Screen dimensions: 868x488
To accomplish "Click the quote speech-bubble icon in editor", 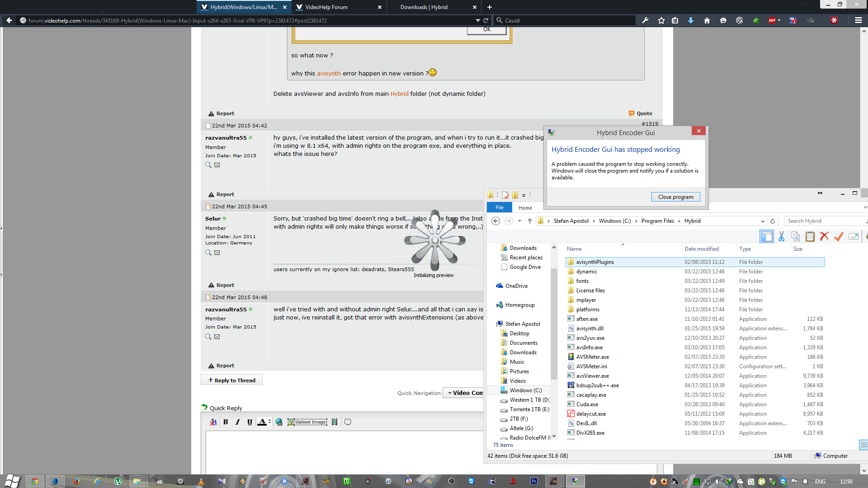I will click(x=348, y=422).
